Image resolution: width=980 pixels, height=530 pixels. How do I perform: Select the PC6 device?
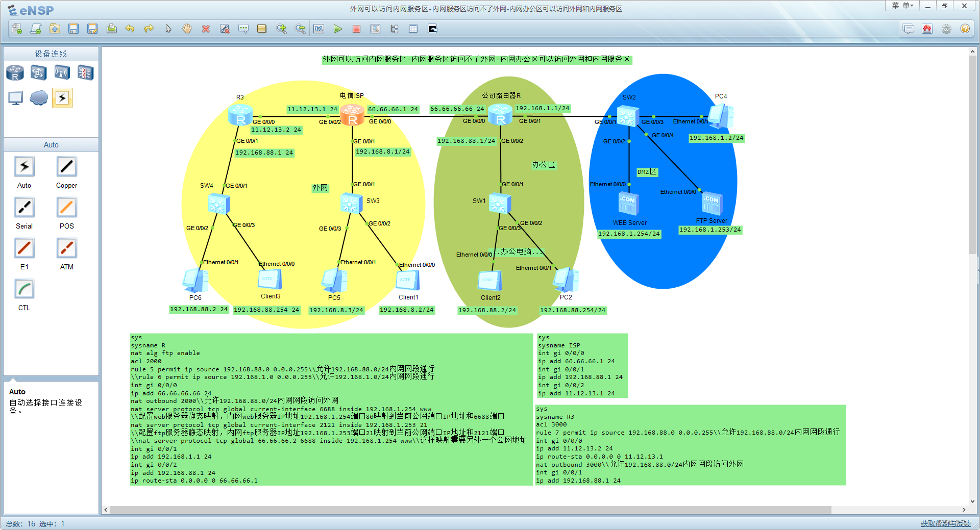(x=195, y=281)
